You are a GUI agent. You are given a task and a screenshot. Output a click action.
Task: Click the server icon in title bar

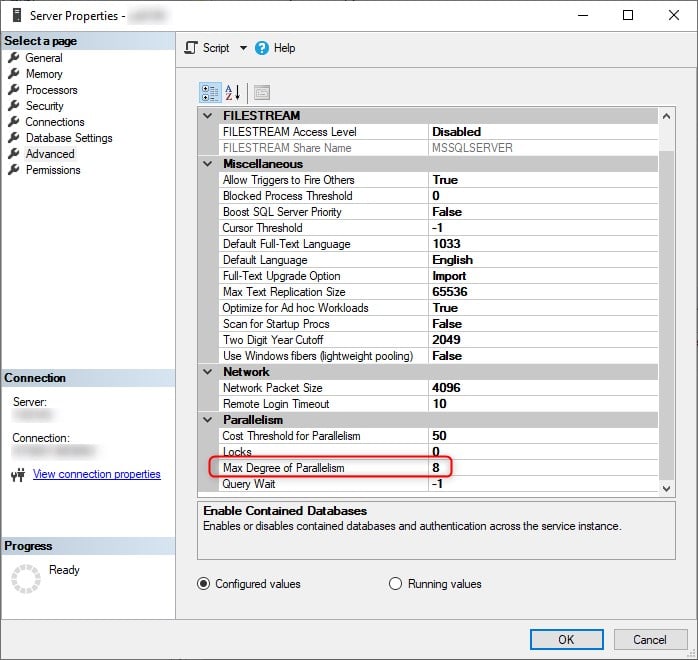17,15
